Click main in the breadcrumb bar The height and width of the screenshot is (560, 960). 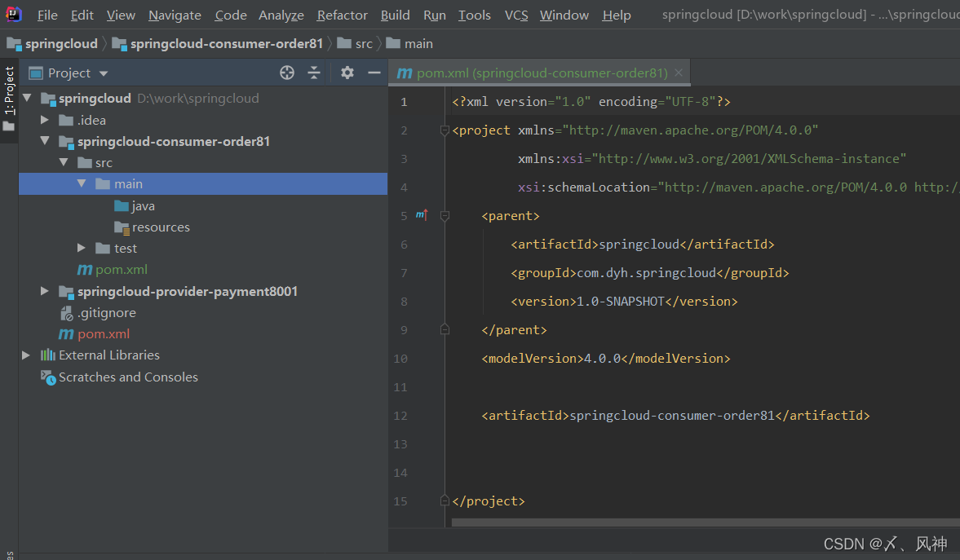(x=418, y=43)
